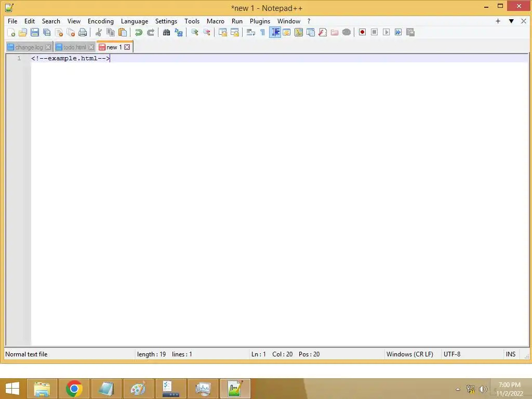Screen dimensions: 532x399
Task: Toggle the highlighted Show Indent Guide icon
Action: 275,32
